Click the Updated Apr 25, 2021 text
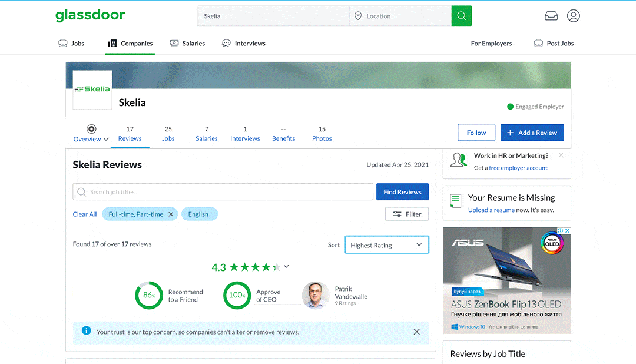Image resolution: width=636 pixels, height=364 pixels. pos(397,165)
